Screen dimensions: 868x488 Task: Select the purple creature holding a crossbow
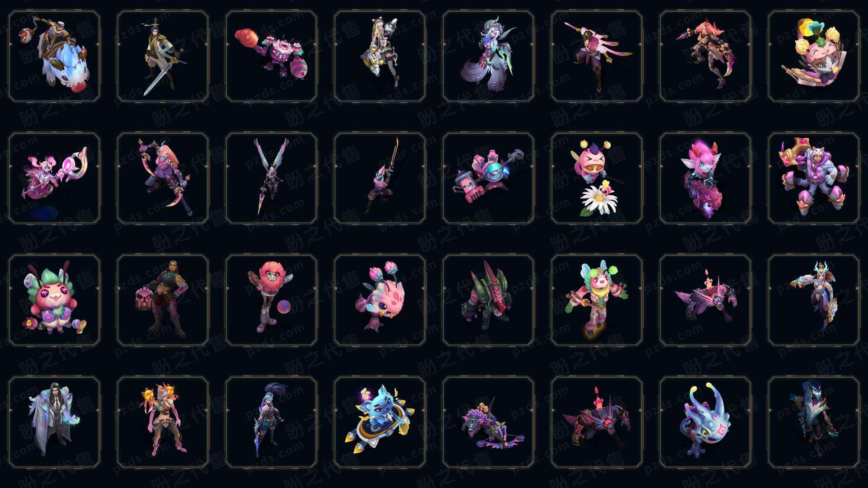pos(488,422)
